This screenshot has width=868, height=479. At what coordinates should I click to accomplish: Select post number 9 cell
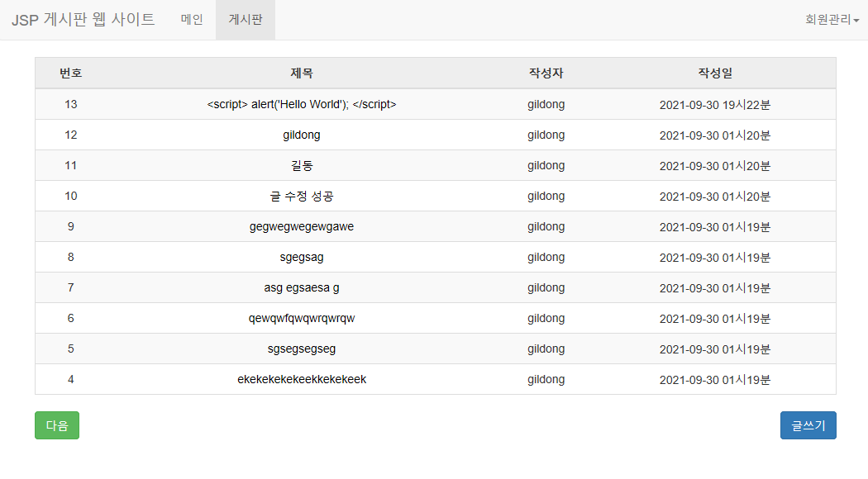[71, 227]
